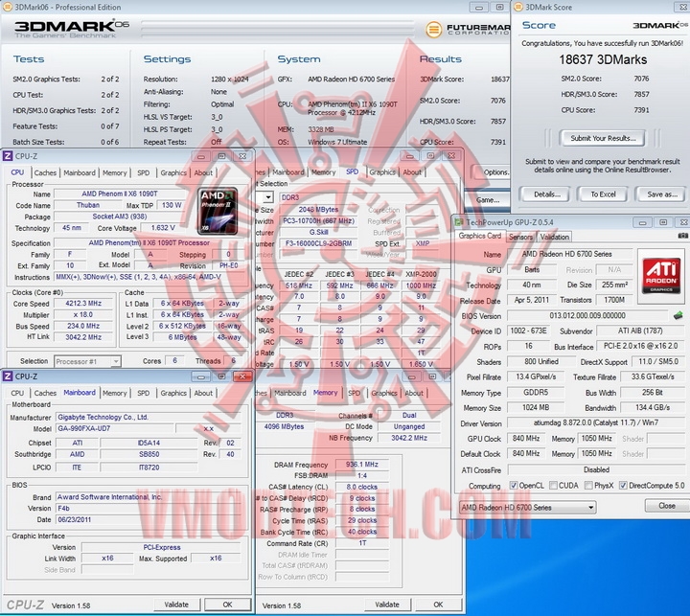Click the Memory Size 1024 MB field
This screenshot has height=616, width=690.
coord(536,407)
